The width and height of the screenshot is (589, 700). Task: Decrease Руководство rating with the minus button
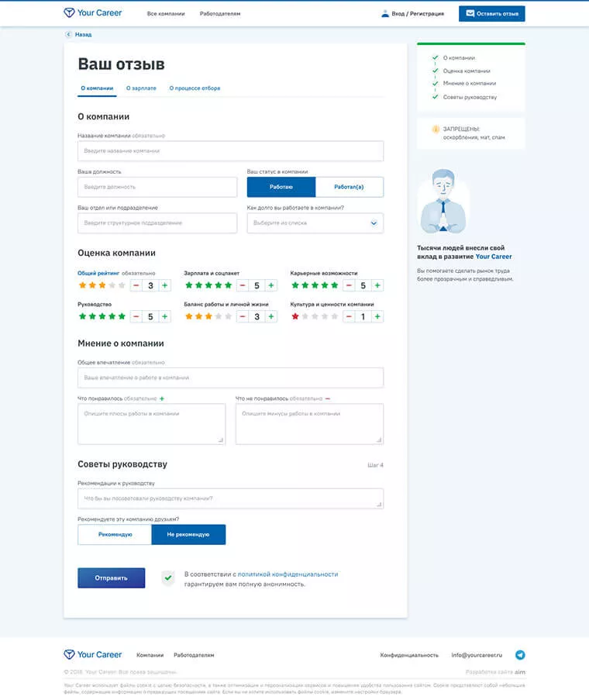(x=136, y=316)
